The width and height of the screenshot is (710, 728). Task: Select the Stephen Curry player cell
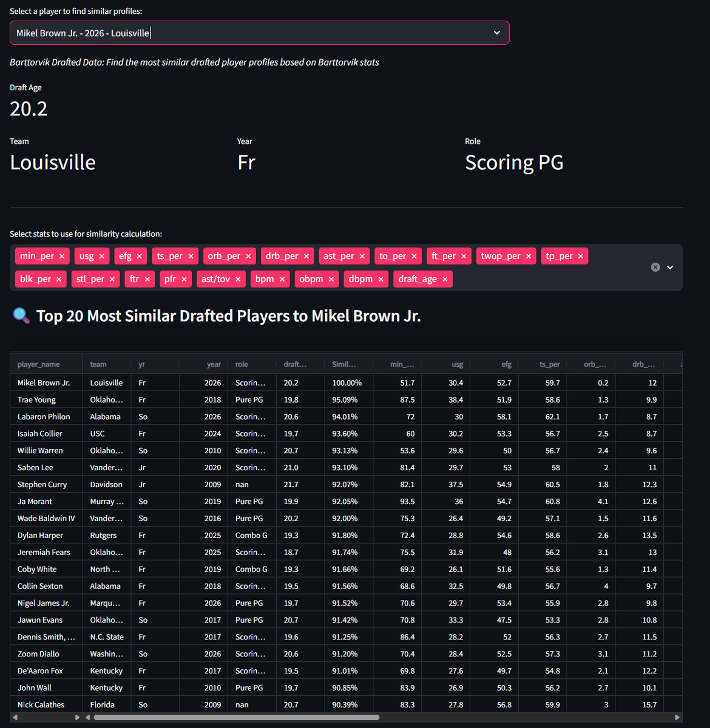[46, 485]
